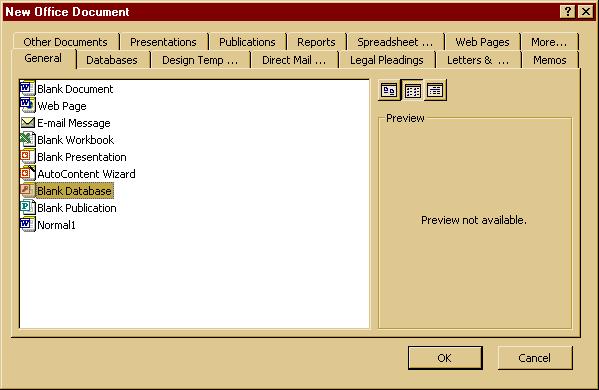This screenshot has width=599, height=390.
Task: Switch to List view button
Action: (413, 91)
